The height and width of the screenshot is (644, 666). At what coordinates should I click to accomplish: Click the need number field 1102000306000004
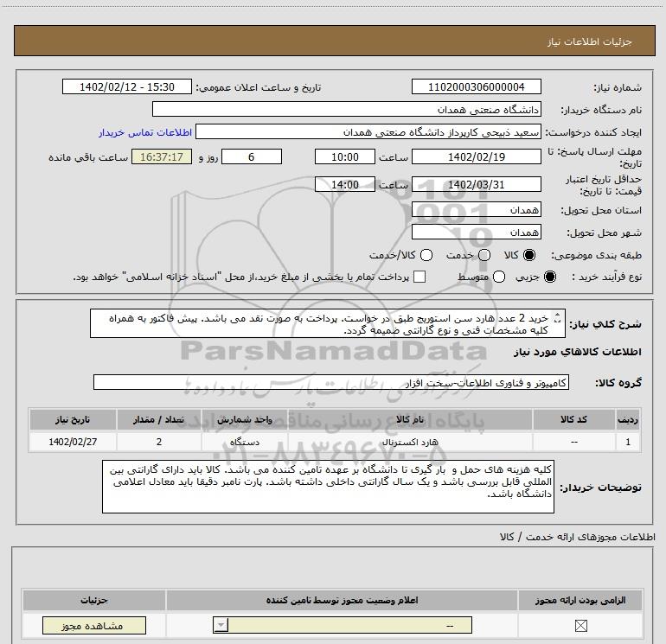click(x=476, y=86)
